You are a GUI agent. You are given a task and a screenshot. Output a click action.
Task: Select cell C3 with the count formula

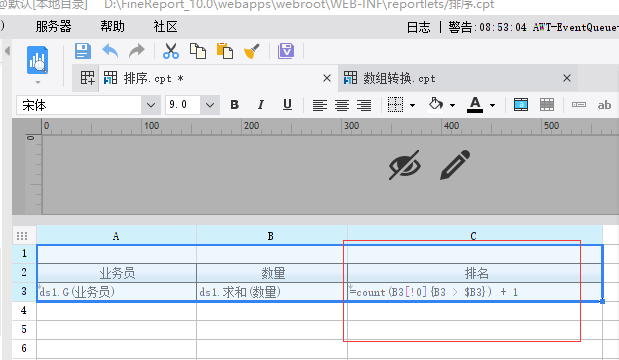tap(475, 292)
